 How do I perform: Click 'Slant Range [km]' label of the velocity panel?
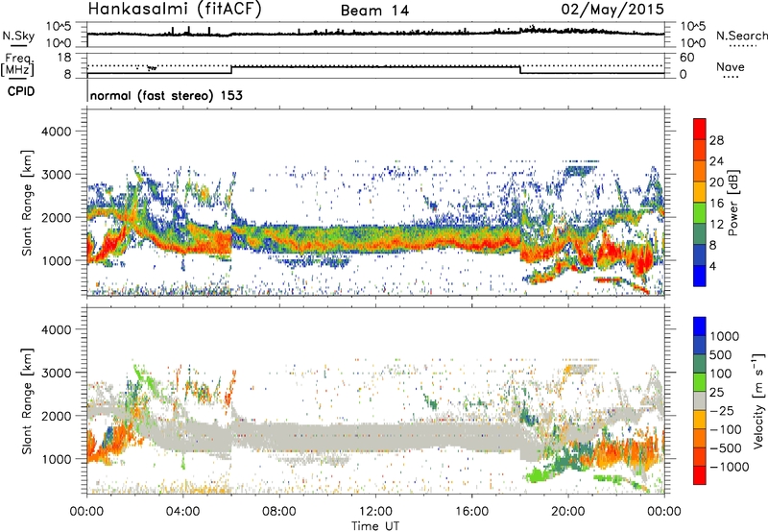click(x=27, y=400)
